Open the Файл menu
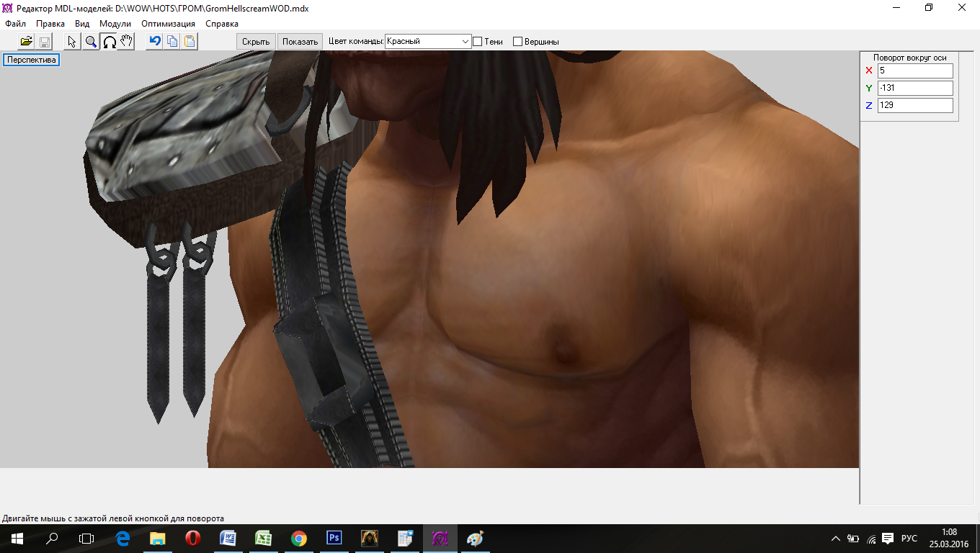The height and width of the screenshot is (553, 980). (15, 24)
